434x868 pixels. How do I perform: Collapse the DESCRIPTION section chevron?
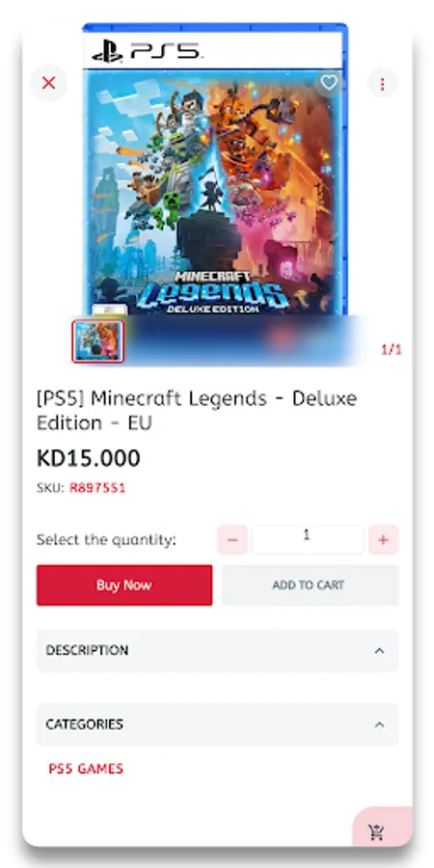379,650
